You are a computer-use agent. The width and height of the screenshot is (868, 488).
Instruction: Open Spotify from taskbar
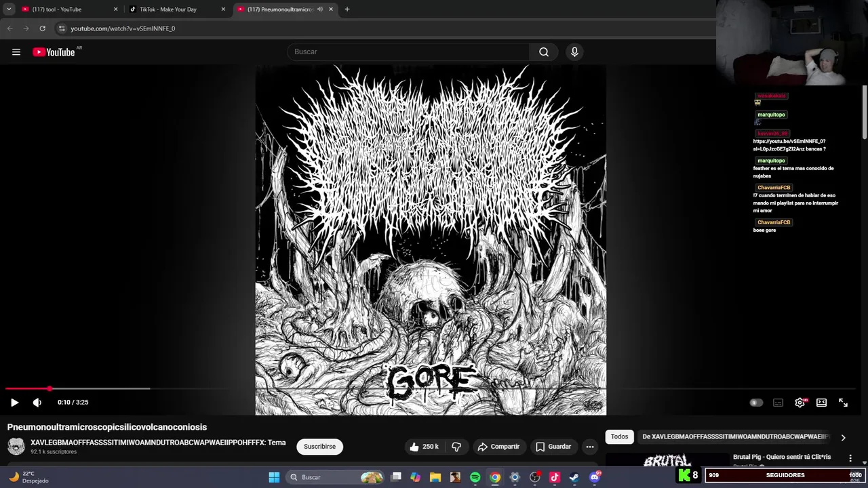coord(475,477)
